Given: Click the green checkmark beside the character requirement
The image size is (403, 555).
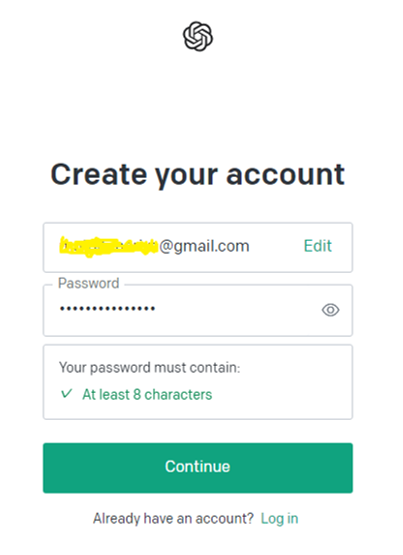Looking at the screenshot, I should point(67,394).
